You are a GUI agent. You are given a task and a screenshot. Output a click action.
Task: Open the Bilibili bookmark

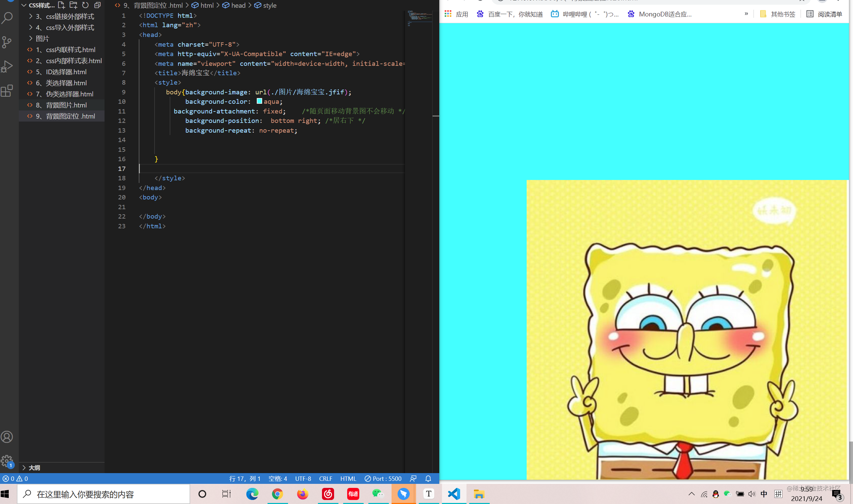tap(585, 14)
